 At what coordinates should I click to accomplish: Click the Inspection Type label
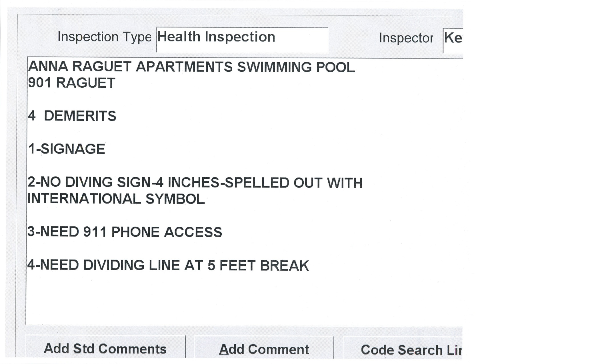coord(104,37)
